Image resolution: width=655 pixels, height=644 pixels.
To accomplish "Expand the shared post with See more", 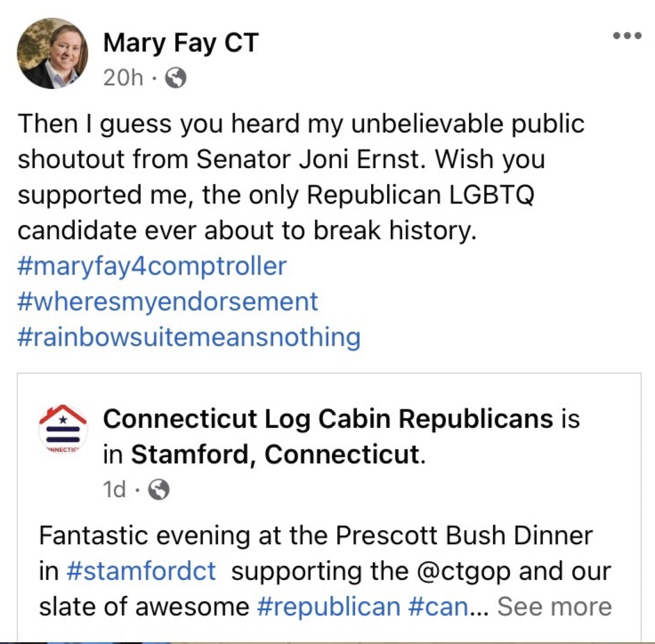I will [555, 606].
